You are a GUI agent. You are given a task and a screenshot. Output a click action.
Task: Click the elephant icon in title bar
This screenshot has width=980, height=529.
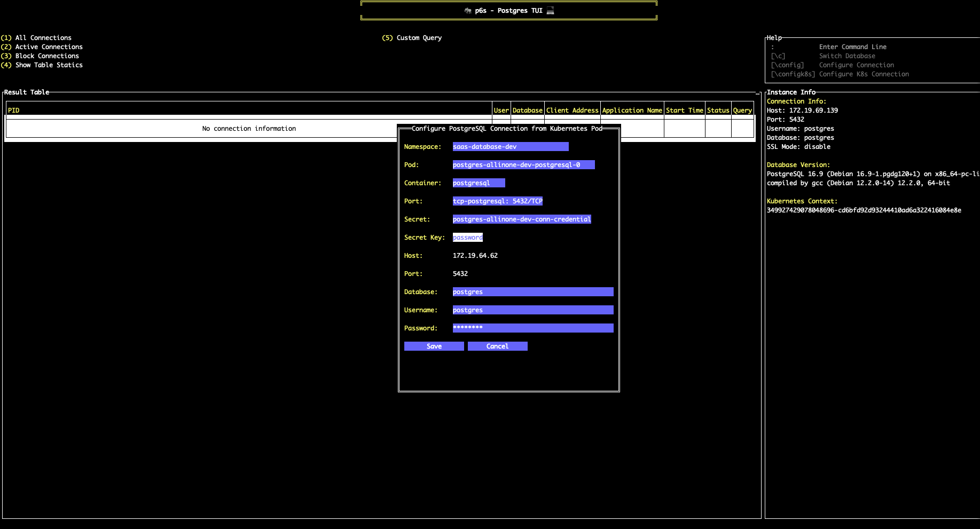(x=468, y=11)
